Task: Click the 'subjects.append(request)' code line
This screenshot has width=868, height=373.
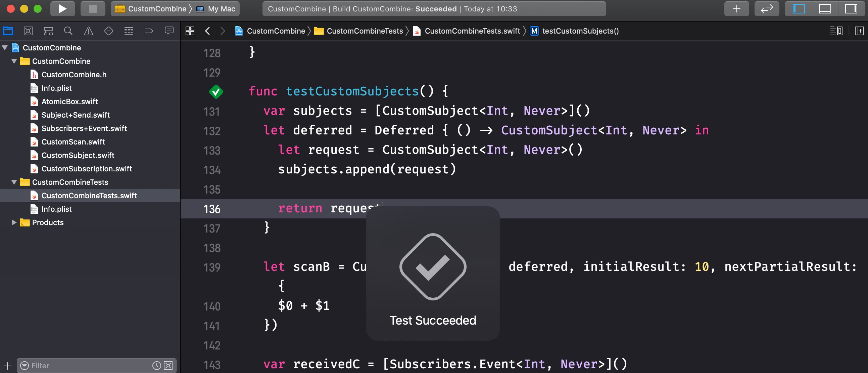Action: 367,169
